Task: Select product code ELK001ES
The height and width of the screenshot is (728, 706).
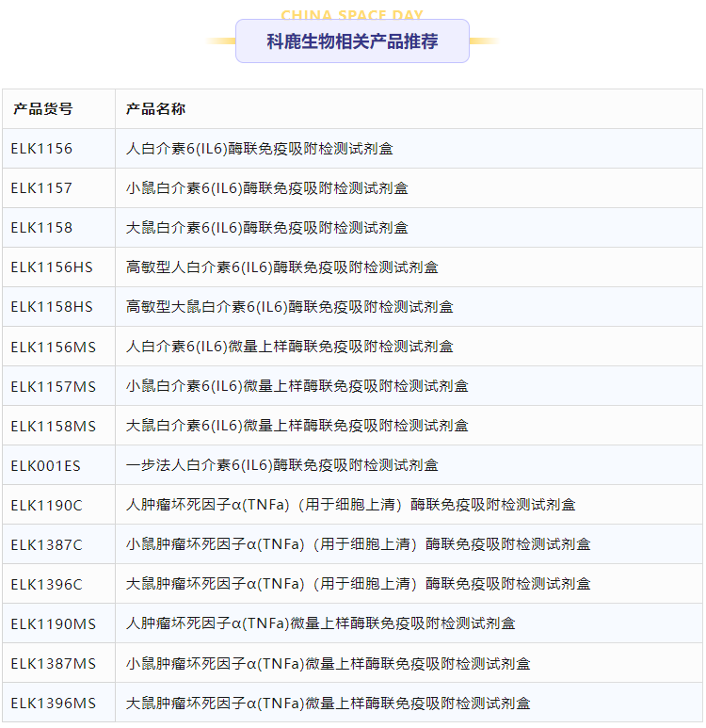Action: coord(46,465)
